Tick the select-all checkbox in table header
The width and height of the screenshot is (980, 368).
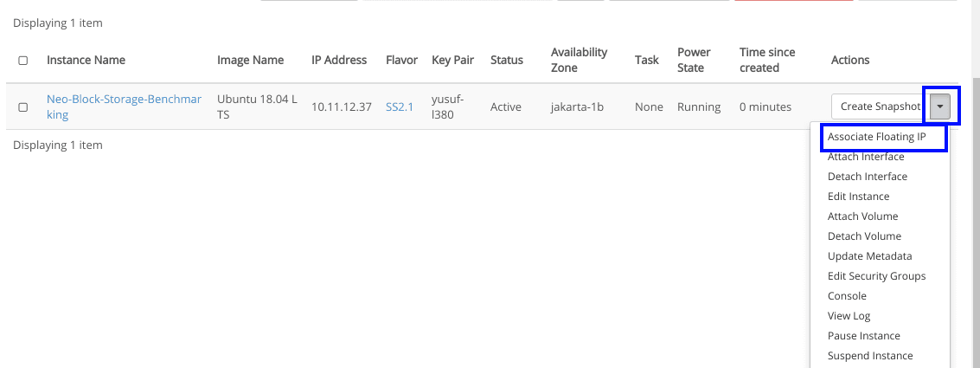[x=23, y=61]
